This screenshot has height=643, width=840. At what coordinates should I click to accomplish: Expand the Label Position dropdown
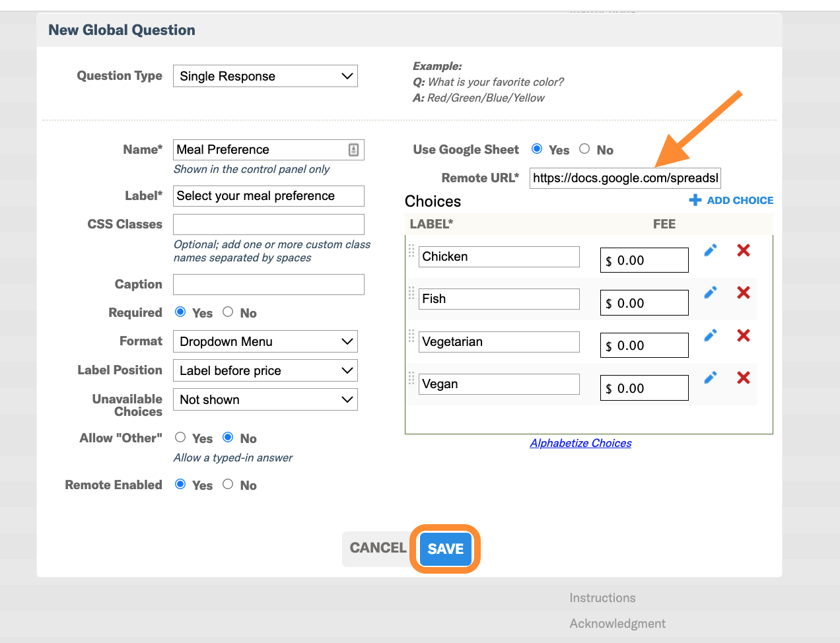[265, 370]
